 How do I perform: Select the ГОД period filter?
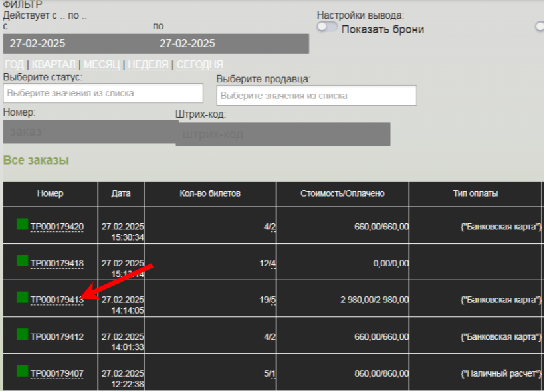[15, 64]
